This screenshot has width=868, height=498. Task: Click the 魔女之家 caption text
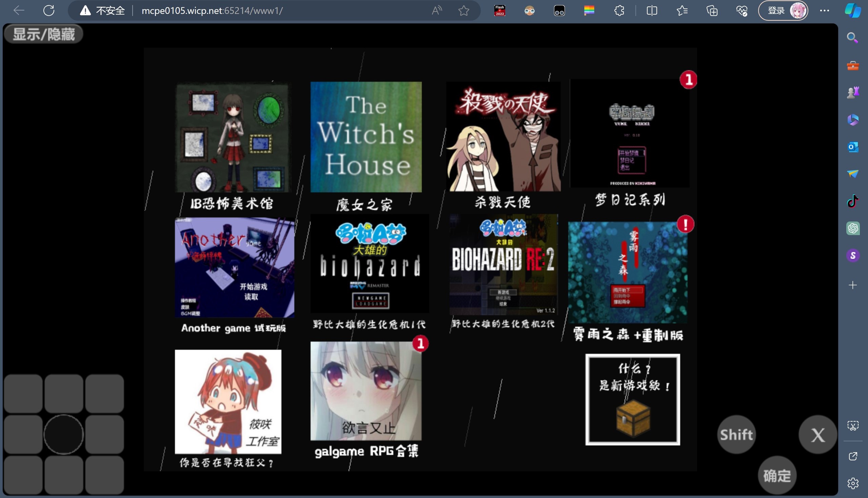tap(364, 205)
